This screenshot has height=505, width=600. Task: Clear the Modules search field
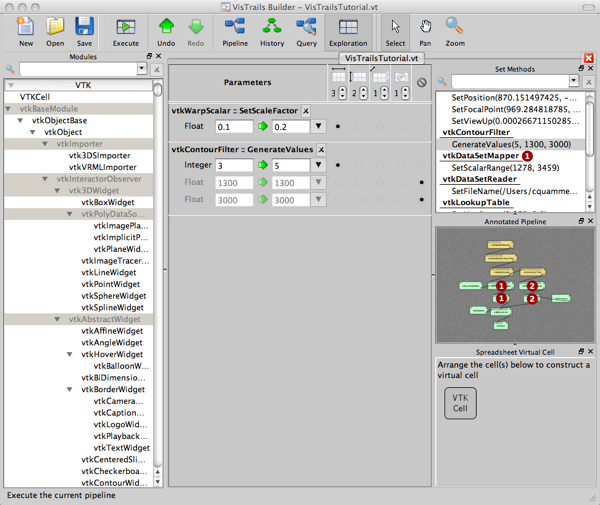[157, 70]
